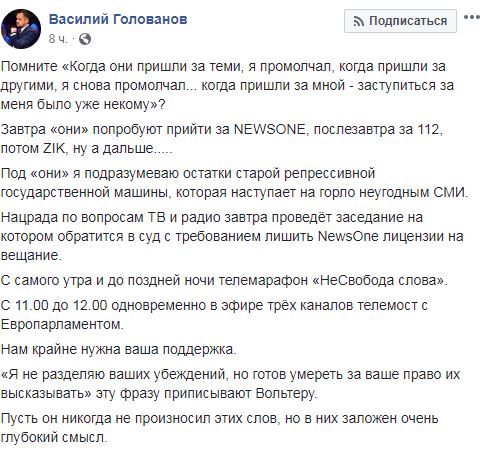Click the opening quote paragraph starting 'Помните'
This screenshot has width=482, height=454.
click(227, 86)
